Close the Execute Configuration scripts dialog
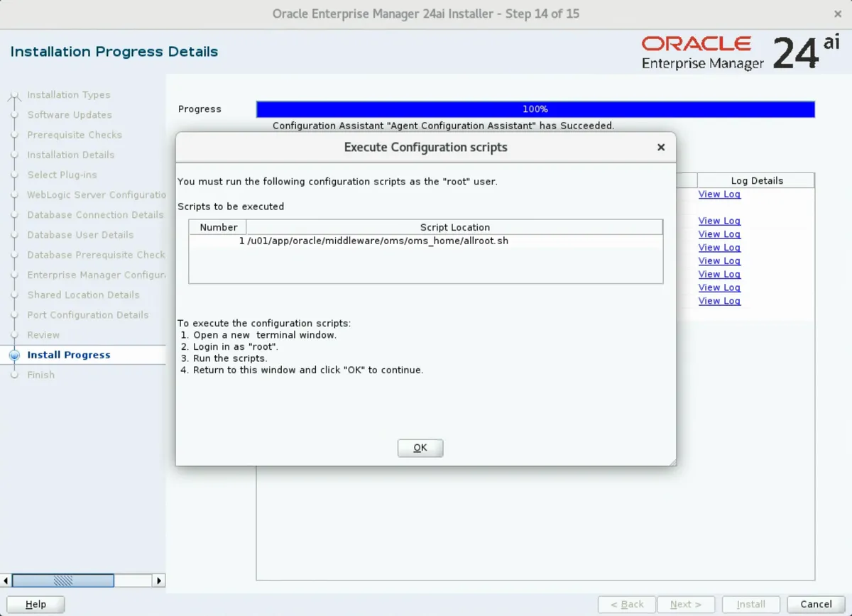This screenshot has height=616, width=852. pyautogui.click(x=660, y=148)
